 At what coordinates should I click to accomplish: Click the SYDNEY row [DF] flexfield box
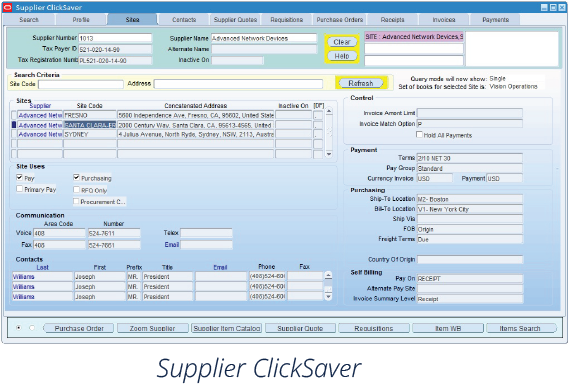318,135
